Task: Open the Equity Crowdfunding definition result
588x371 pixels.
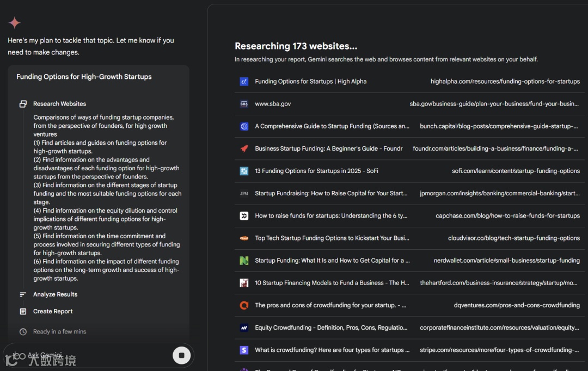Action: click(330, 327)
